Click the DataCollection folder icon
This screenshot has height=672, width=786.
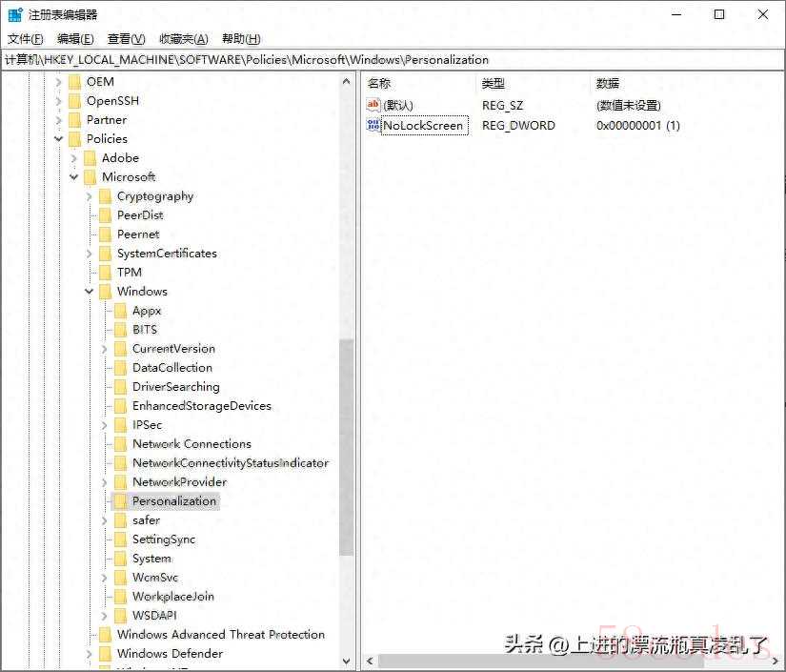(x=120, y=368)
